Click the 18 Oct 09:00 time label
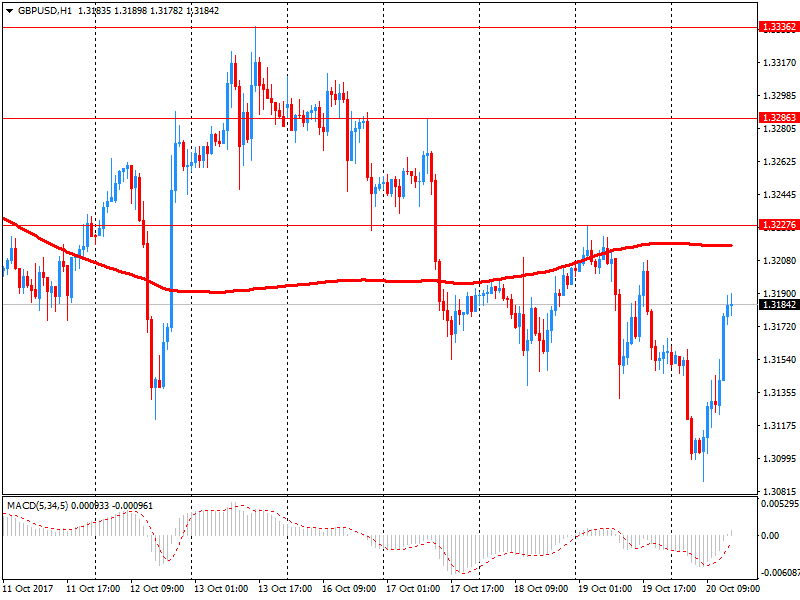 [541, 589]
